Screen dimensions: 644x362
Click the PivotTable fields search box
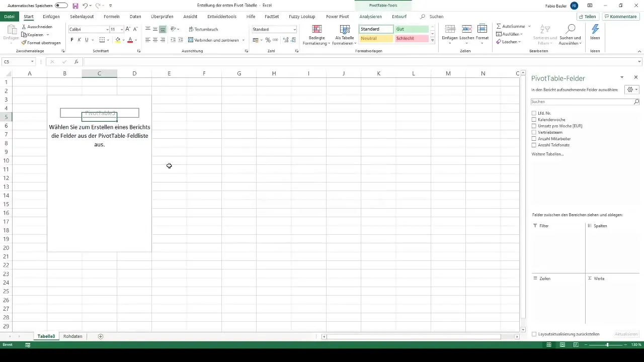tap(586, 102)
